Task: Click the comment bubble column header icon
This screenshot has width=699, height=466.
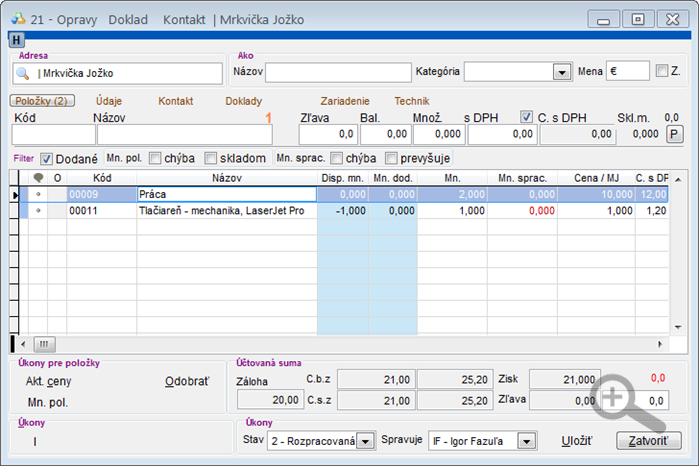Action: [38, 178]
